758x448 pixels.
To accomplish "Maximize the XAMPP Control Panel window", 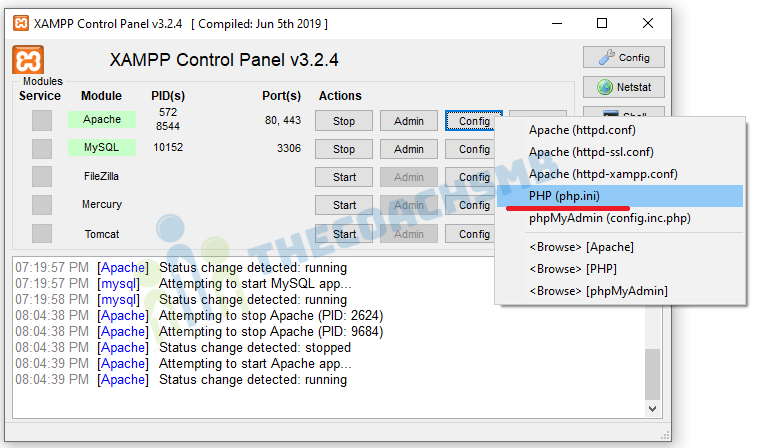I will 602,23.
